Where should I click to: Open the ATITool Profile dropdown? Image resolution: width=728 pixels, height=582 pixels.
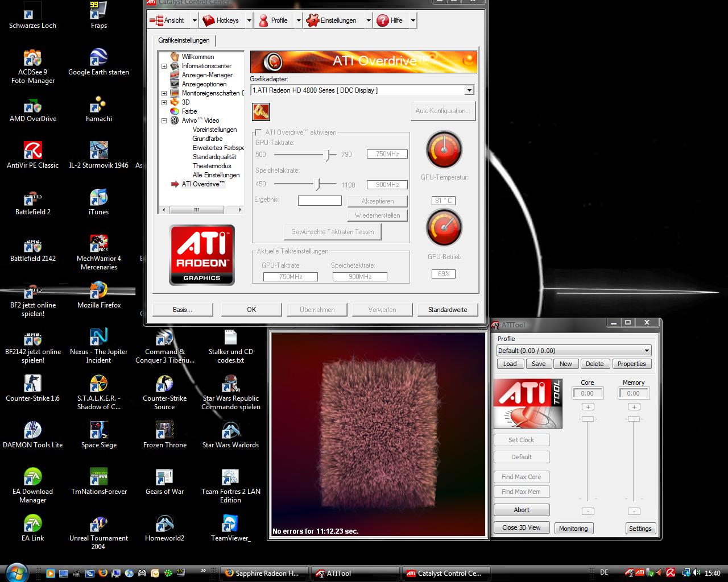coord(574,351)
